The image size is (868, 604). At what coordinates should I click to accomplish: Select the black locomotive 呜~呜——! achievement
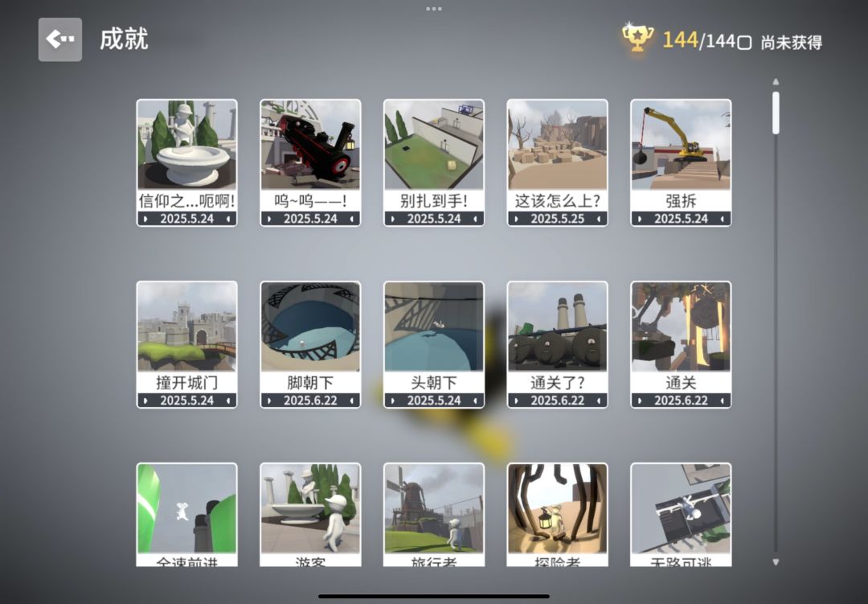[x=310, y=162]
